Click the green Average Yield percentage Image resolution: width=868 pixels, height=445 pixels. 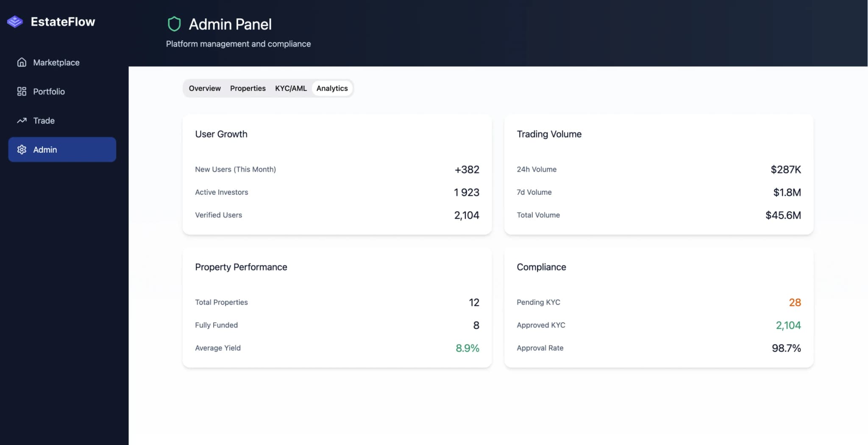pyautogui.click(x=467, y=348)
